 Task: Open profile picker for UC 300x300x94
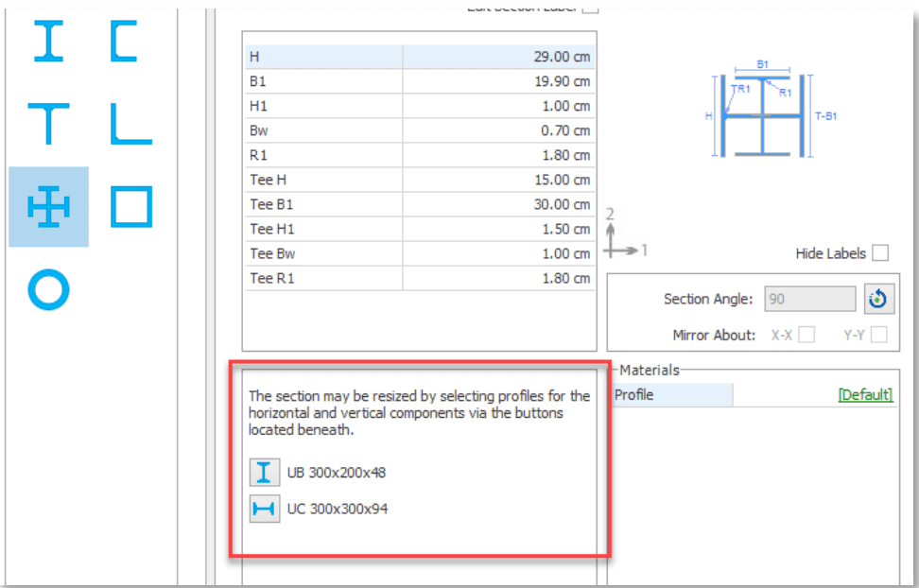[x=265, y=509]
